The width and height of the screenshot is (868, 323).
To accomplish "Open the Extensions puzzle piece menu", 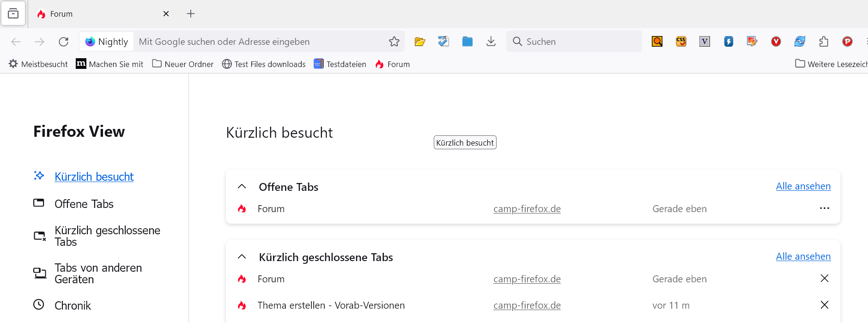I will tap(824, 42).
